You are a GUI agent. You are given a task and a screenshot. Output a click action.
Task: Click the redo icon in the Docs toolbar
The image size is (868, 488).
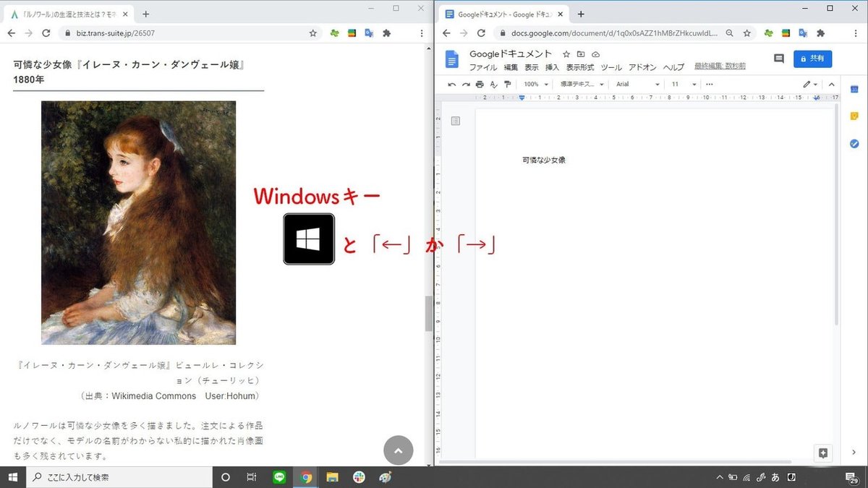click(467, 85)
